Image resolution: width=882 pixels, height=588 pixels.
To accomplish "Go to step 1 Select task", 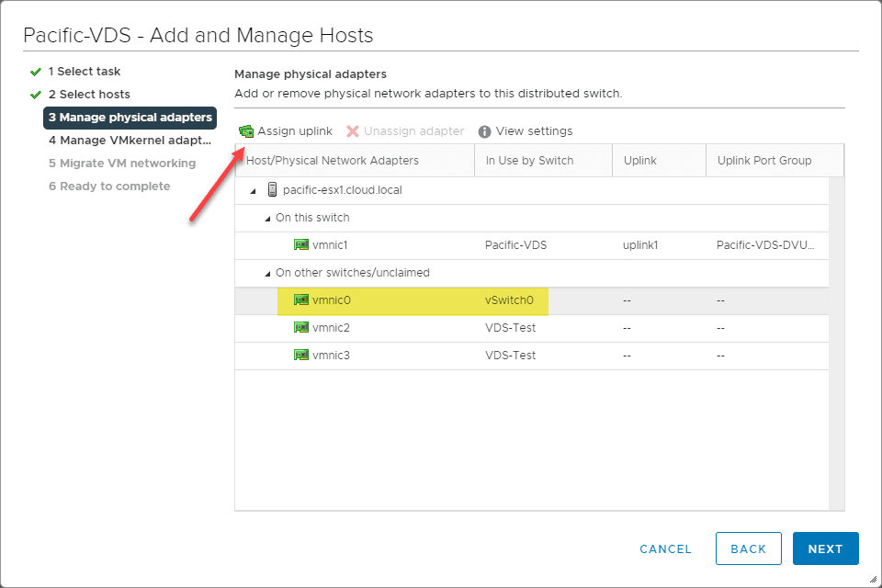I will [x=84, y=72].
